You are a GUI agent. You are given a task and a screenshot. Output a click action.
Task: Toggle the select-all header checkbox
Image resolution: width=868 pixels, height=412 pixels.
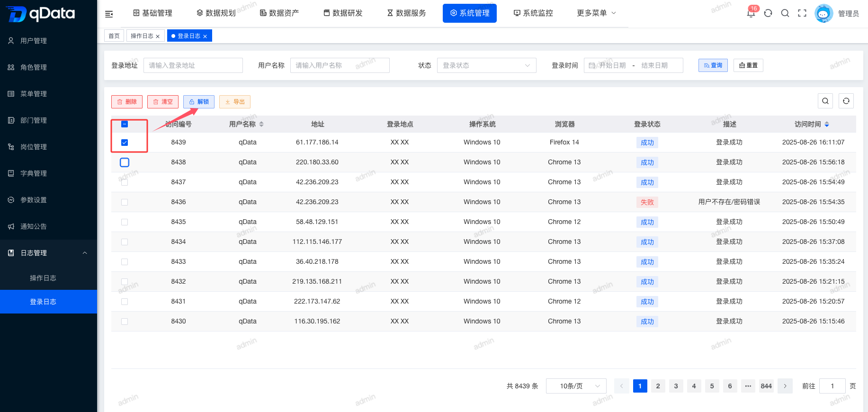click(x=125, y=124)
